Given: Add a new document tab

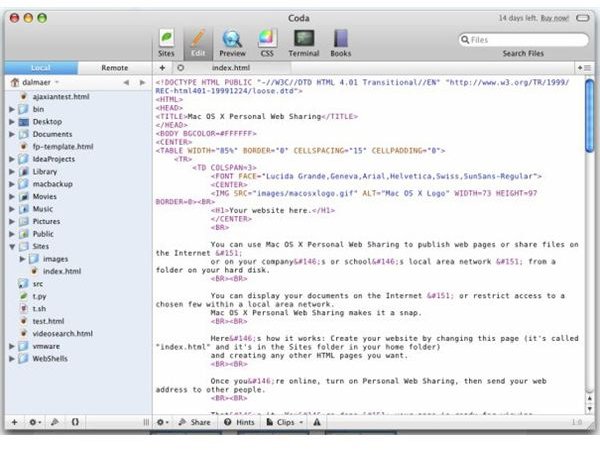Looking at the screenshot, I should (162, 68).
